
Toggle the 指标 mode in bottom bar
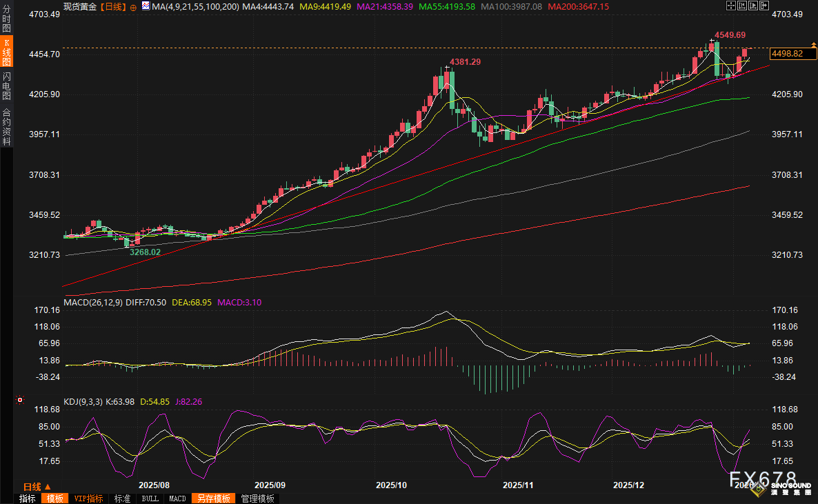tap(28, 498)
